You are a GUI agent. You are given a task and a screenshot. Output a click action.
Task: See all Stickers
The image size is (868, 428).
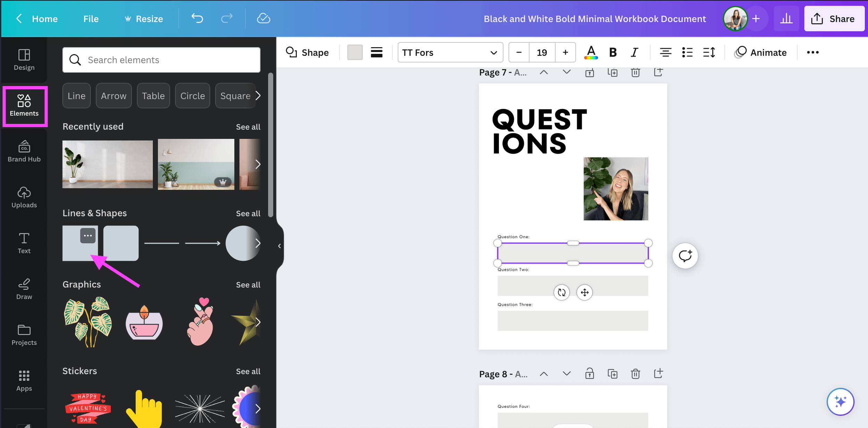click(x=248, y=371)
